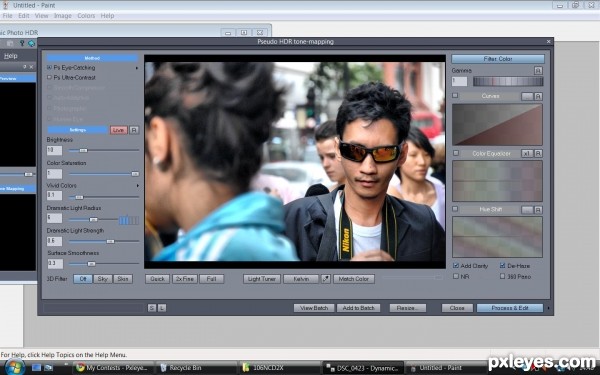The width and height of the screenshot is (600, 375).
Task: Click the Color Saturation slider handle
Action: point(135,174)
